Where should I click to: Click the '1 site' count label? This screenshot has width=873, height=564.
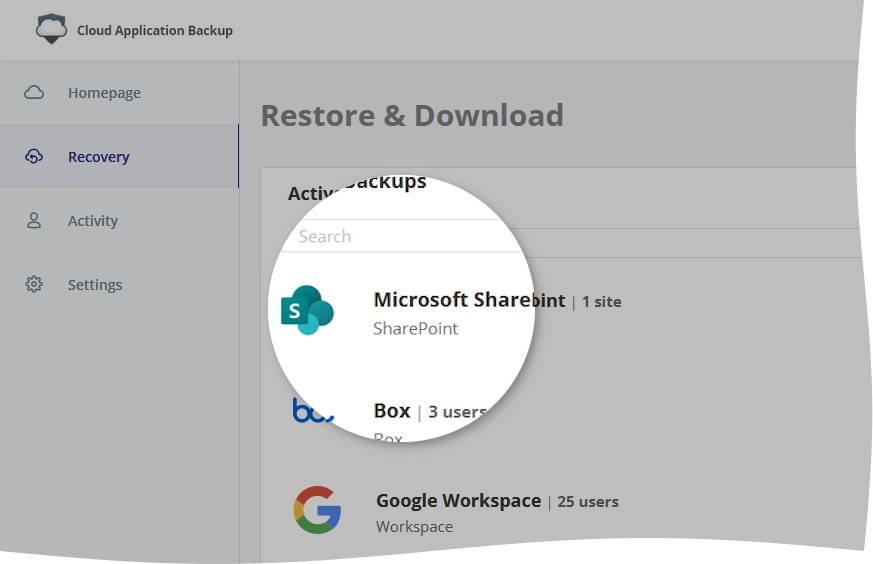click(601, 302)
